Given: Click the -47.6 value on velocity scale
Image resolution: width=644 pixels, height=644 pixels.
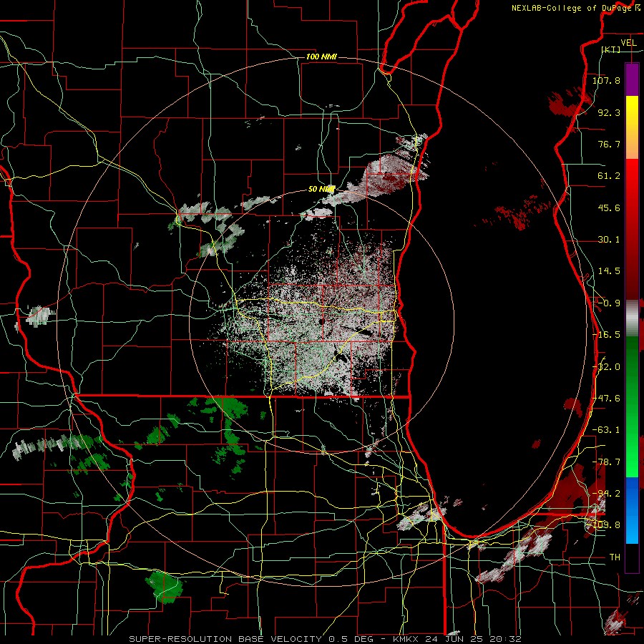Looking at the screenshot, I should click(x=606, y=399).
